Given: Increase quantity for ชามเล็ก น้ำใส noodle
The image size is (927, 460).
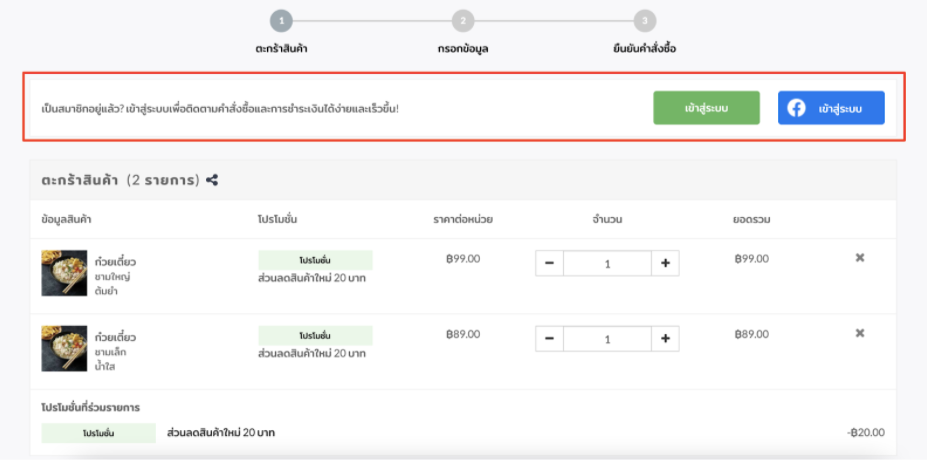Looking at the screenshot, I should coord(665,339).
